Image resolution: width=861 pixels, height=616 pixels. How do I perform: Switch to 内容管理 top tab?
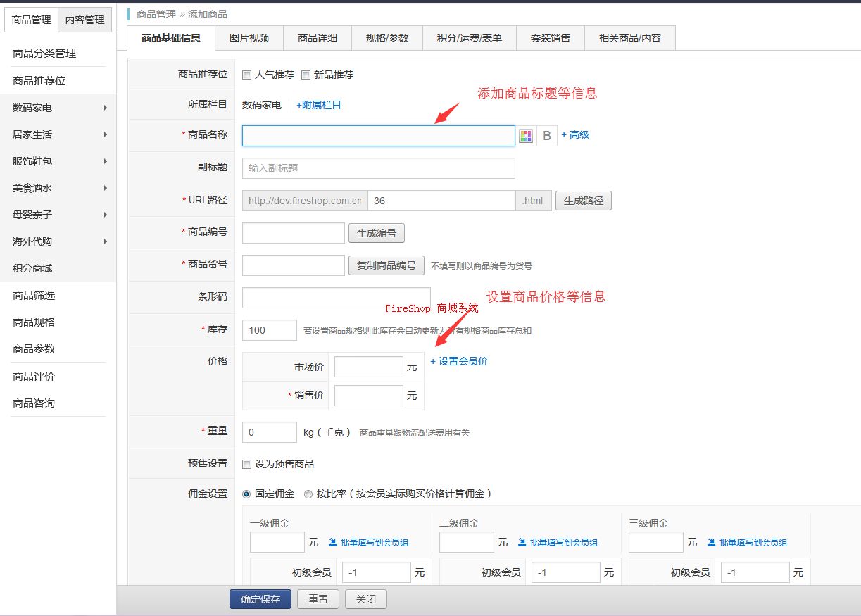(x=84, y=20)
